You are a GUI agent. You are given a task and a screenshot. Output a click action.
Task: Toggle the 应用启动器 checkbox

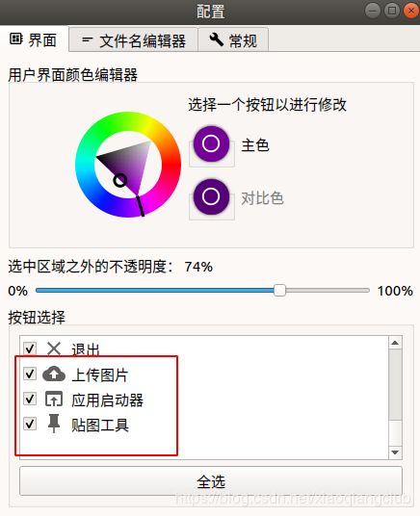pyautogui.click(x=30, y=399)
